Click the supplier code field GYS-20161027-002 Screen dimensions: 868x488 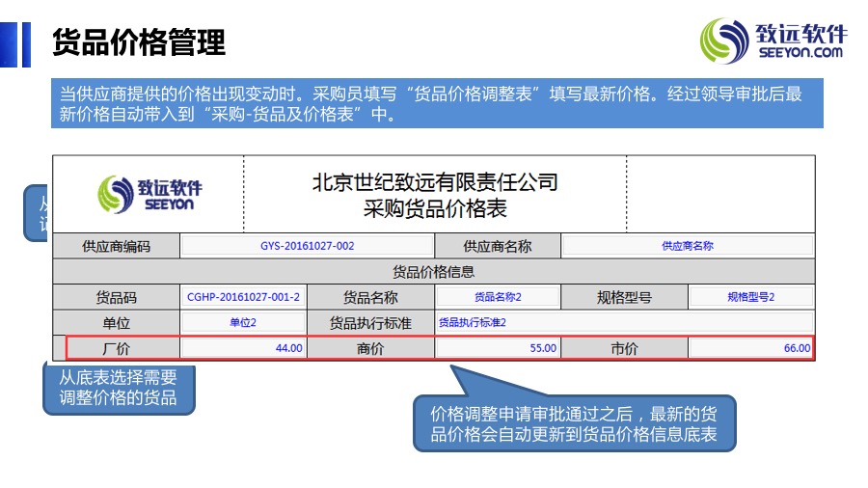(308, 246)
